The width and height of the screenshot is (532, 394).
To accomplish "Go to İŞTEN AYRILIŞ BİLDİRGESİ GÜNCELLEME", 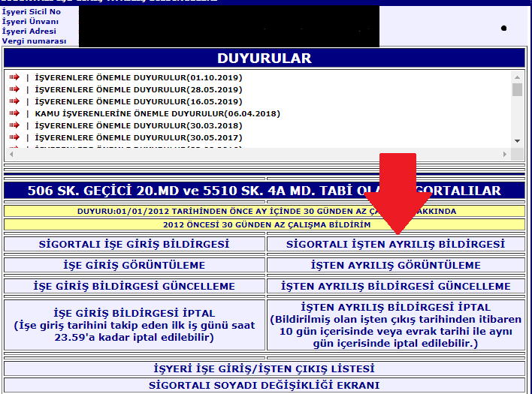I will (395, 287).
